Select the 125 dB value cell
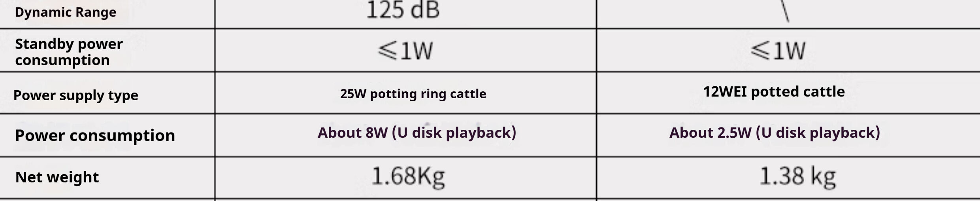The image size is (980, 201). 403,10
